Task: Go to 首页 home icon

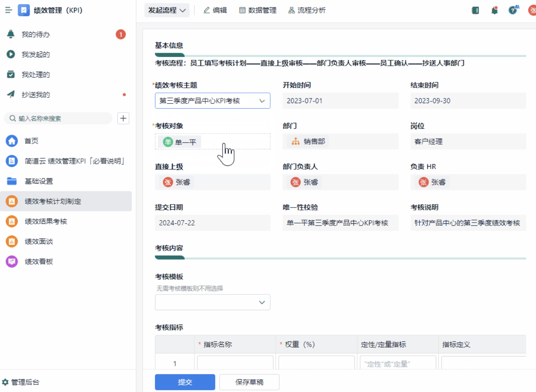Action: pos(12,141)
